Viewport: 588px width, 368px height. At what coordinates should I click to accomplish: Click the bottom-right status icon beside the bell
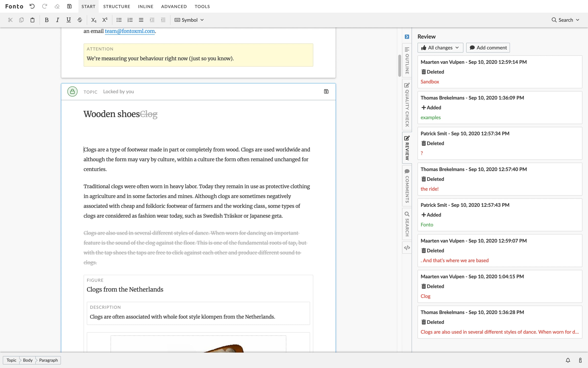[x=580, y=360]
